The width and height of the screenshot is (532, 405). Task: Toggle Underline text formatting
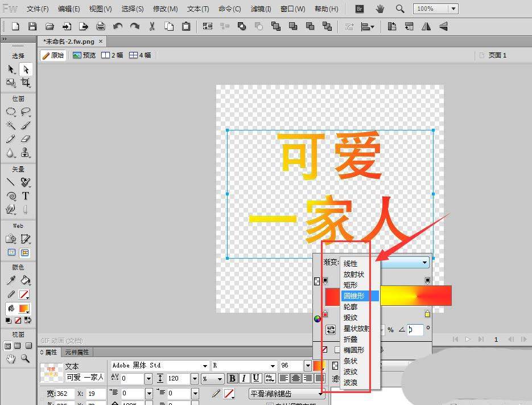[x=256, y=378]
